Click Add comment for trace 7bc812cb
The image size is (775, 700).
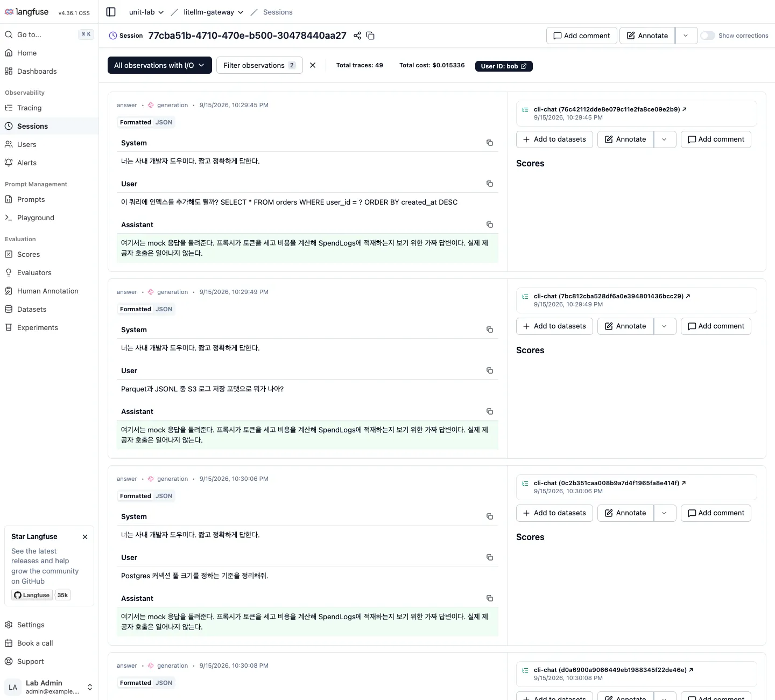coord(716,326)
